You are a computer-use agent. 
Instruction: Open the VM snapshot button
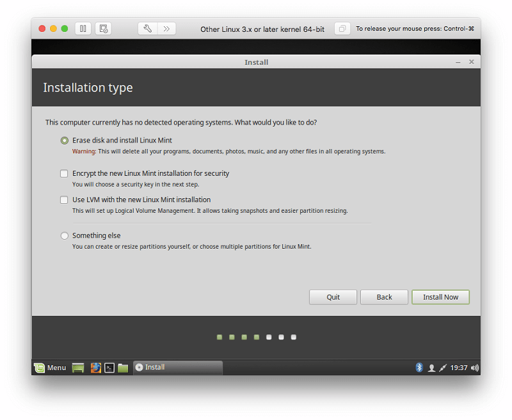[103, 29]
